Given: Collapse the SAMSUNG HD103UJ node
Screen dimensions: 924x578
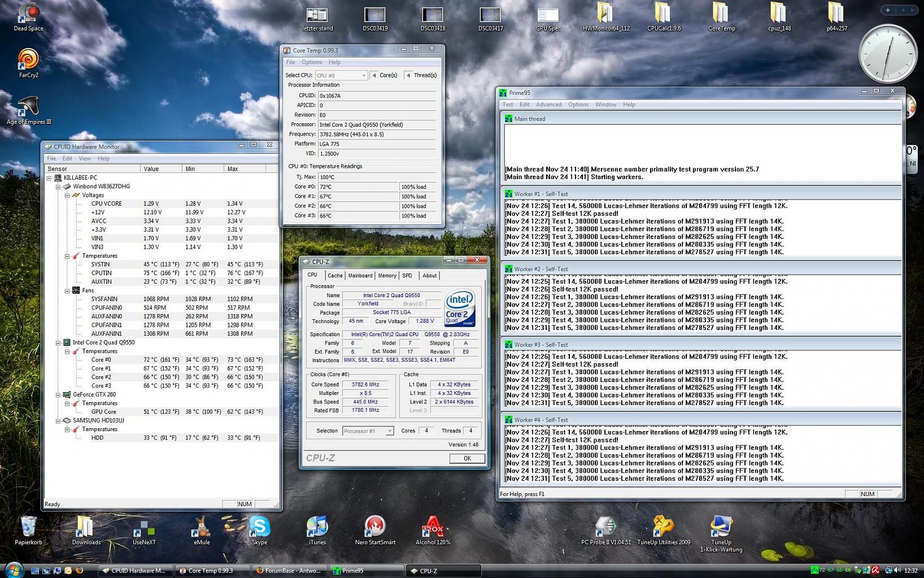Looking at the screenshot, I should click(58, 421).
